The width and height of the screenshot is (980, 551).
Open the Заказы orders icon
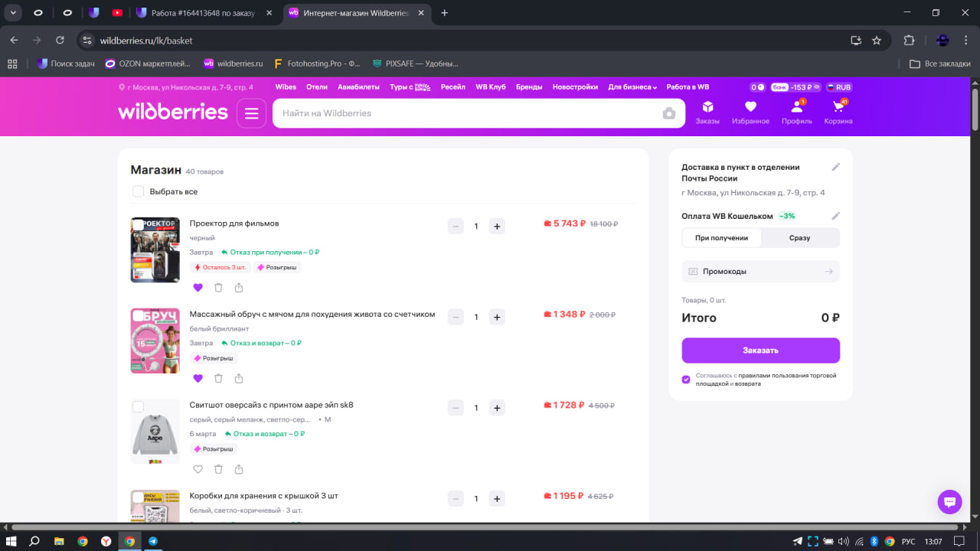(707, 112)
